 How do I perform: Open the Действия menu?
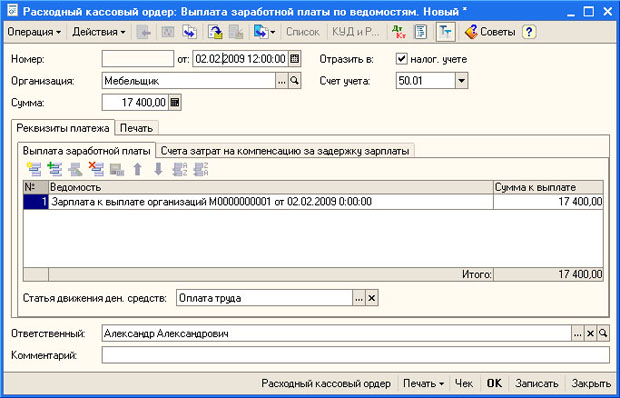[x=98, y=32]
